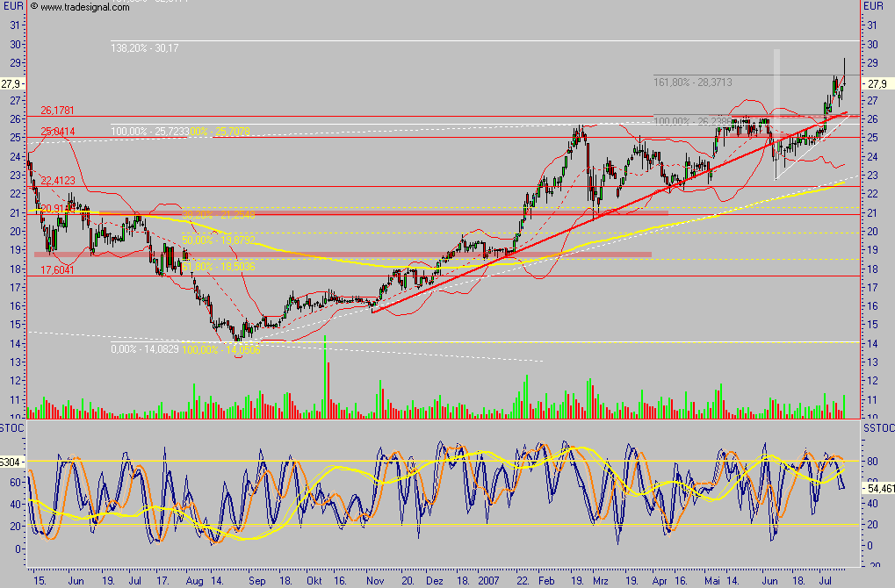The width and height of the screenshot is (895, 588).
Task: Click the 27,9 price marker on left axis
Action: pyautogui.click(x=11, y=84)
